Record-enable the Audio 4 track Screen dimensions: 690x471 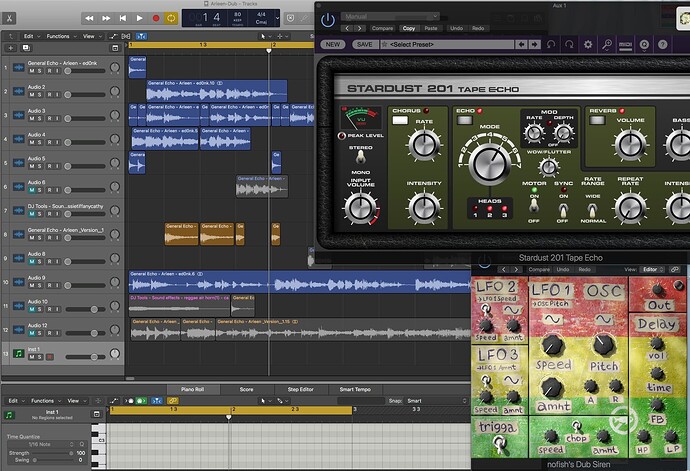pyautogui.click(x=50, y=142)
